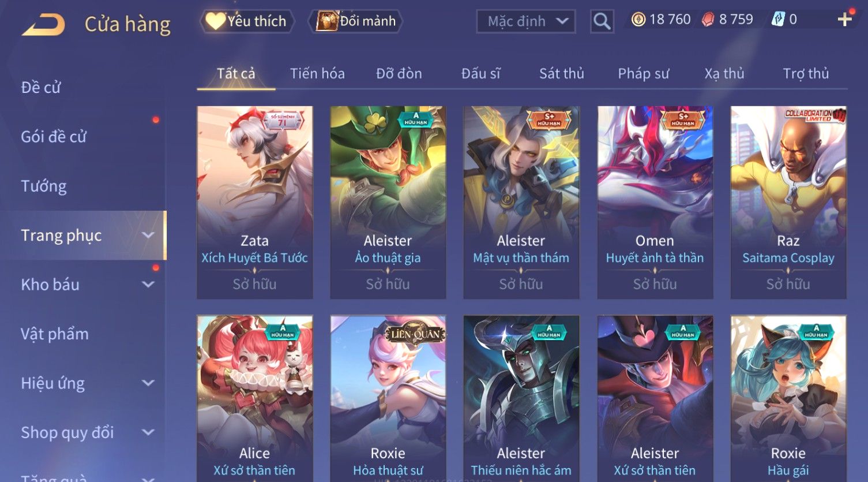The width and height of the screenshot is (868, 482).
Task: Switch to the Pháp sư tab
Action: click(644, 73)
